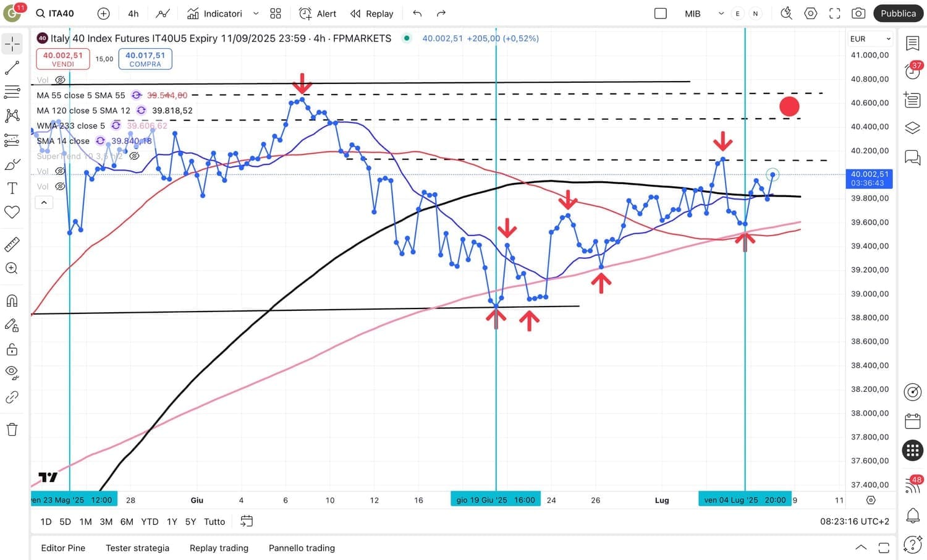Open the EUR currency dropdown
Screen dimensions: 927x560
(x=870, y=39)
